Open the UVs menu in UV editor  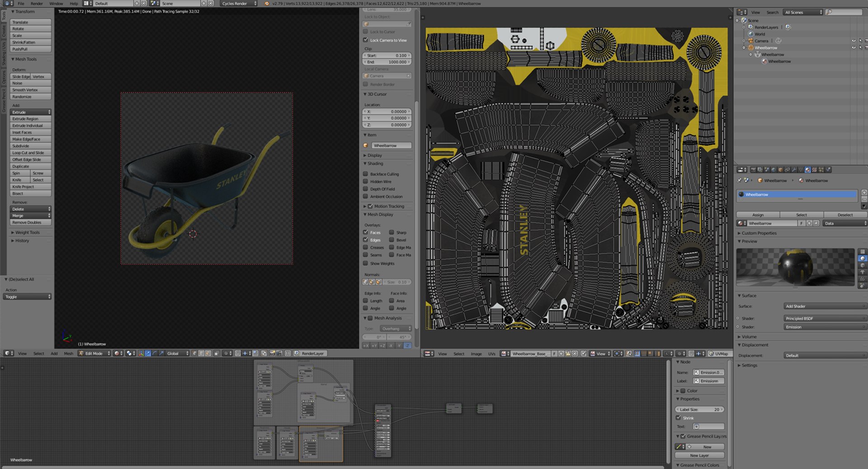point(491,354)
